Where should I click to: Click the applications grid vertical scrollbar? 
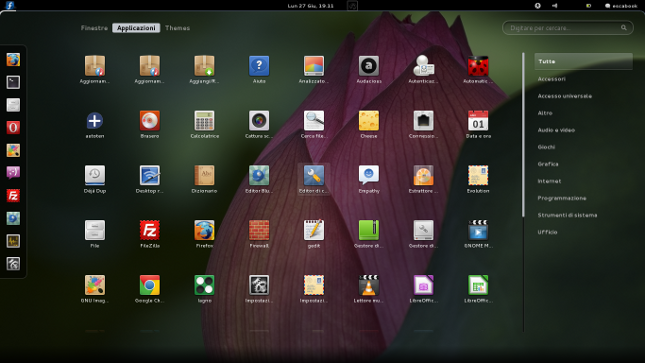coord(523,135)
